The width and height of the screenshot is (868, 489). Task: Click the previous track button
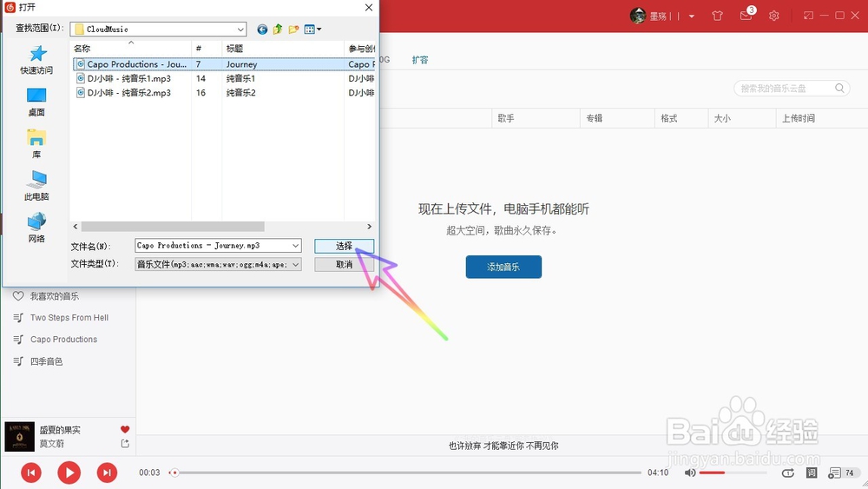[31, 472]
